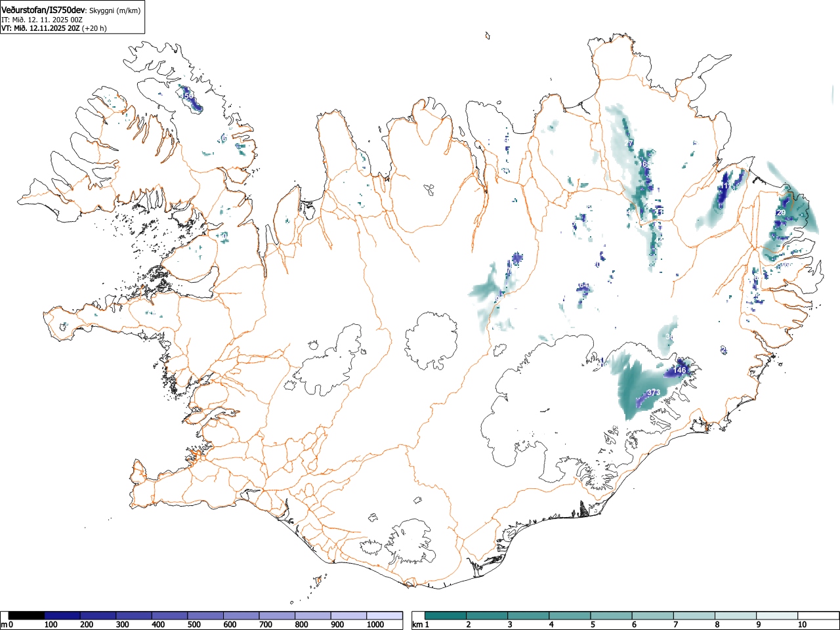Select the '1000' tick label on the metre scale

click(x=375, y=625)
